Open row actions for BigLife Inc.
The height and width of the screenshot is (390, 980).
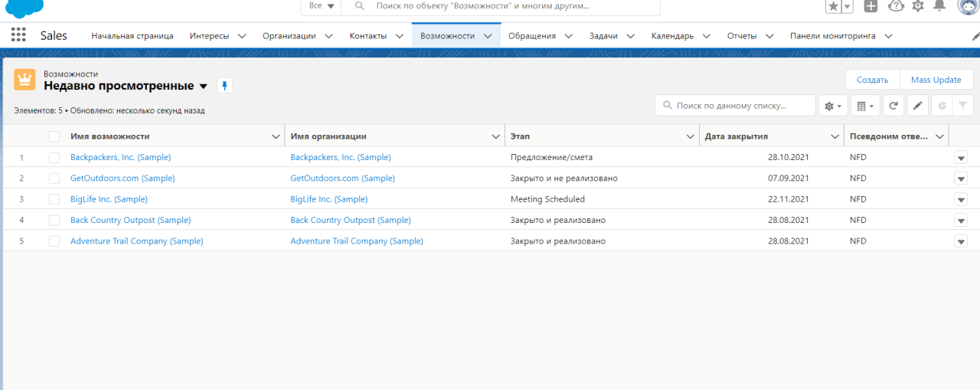point(961,199)
